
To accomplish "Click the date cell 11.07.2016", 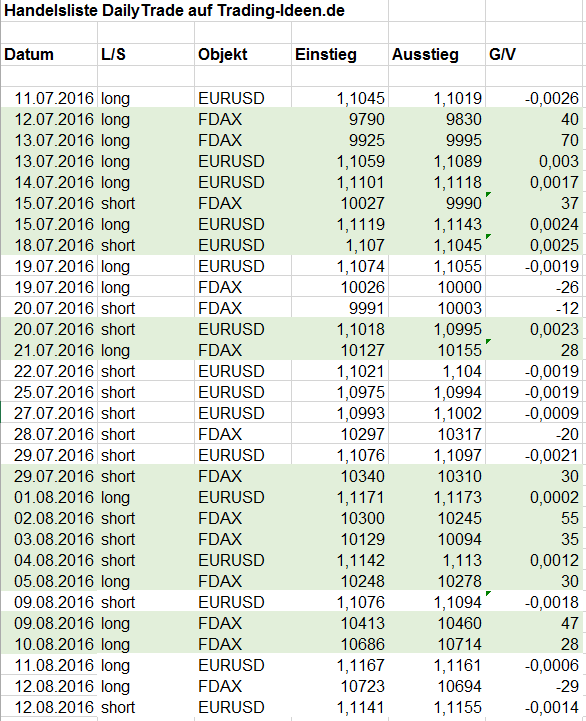I will (49, 97).
